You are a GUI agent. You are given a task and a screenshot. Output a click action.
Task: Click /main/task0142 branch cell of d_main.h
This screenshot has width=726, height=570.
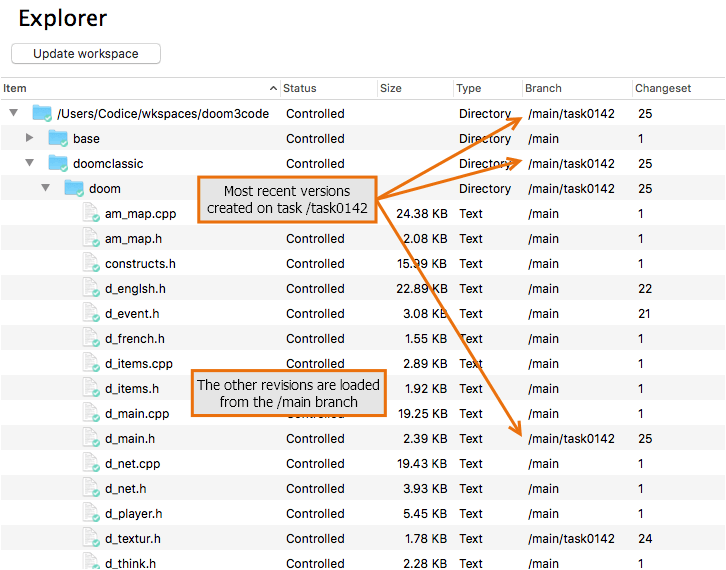(x=571, y=439)
